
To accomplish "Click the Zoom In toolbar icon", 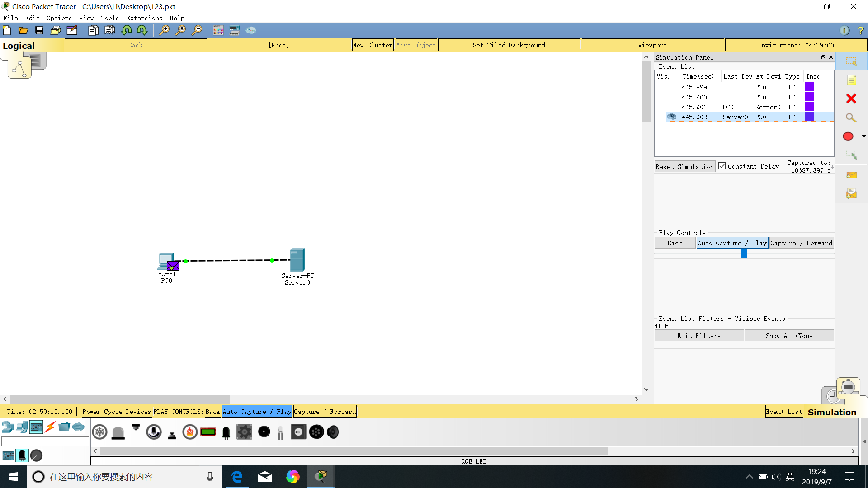I will (164, 30).
